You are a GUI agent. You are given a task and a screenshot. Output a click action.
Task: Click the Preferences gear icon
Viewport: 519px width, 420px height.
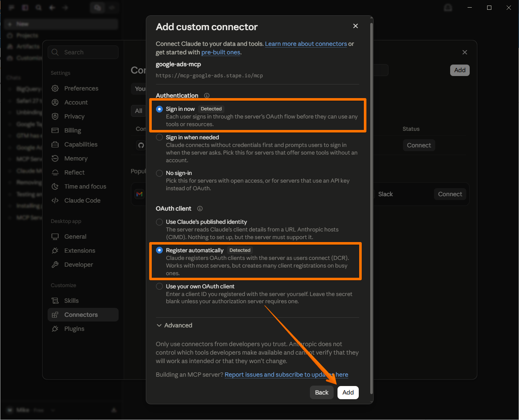click(x=55, y=88)
